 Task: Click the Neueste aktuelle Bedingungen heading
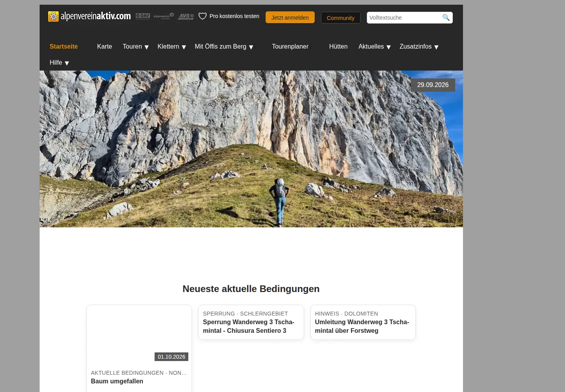(251, 289)
